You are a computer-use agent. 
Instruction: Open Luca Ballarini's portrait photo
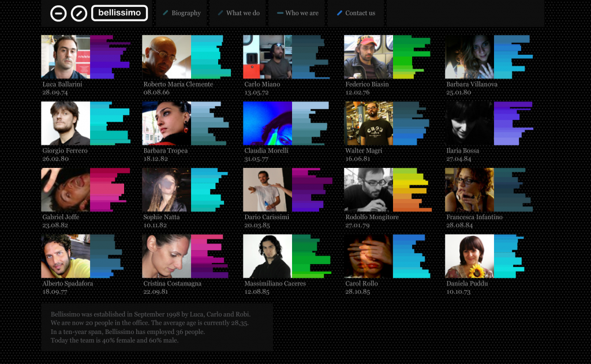pos(65,57)
